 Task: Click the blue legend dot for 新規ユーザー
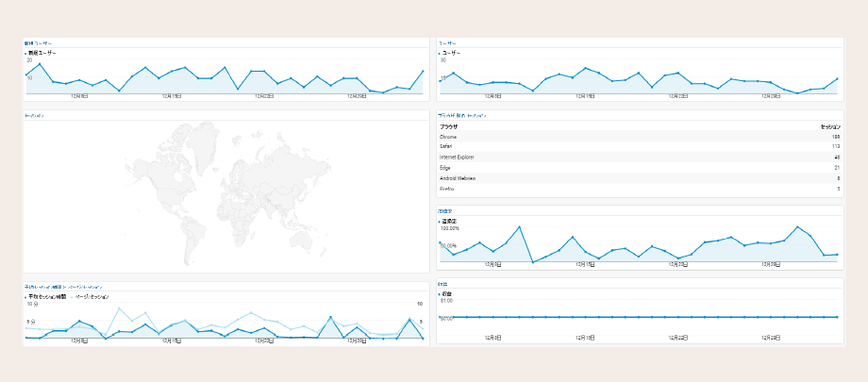click(25, 53)
